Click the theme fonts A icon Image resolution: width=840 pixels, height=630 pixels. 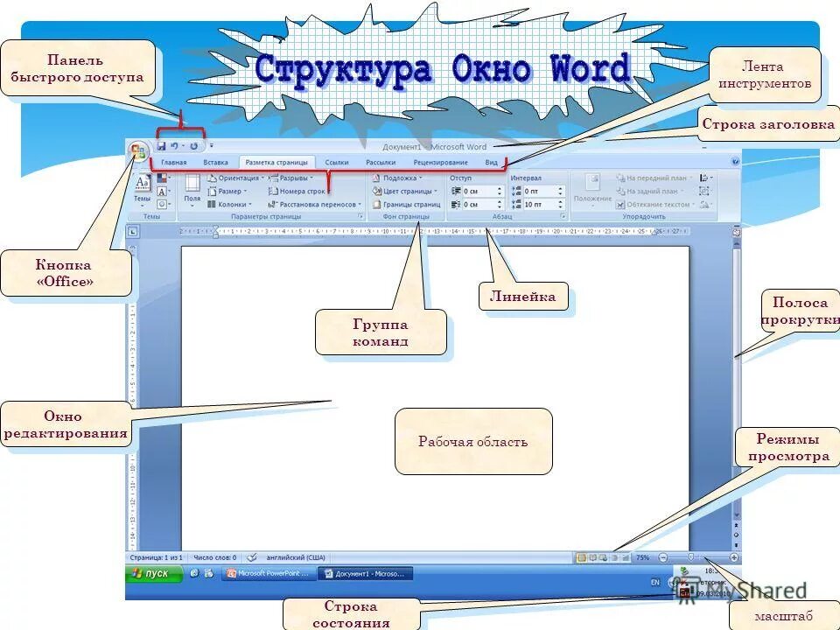[x=163, y=192]
